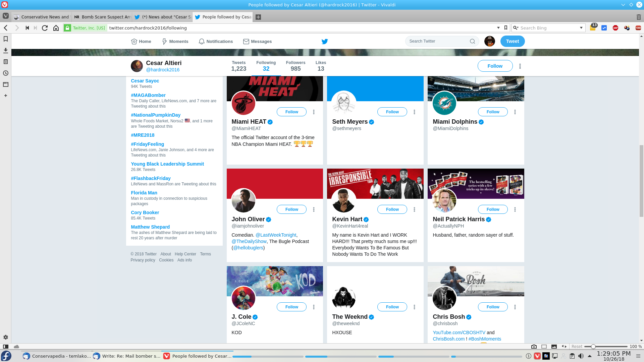Open the Window panel in sidebar
The image size is (644, 362).
[x=6, y=84]
